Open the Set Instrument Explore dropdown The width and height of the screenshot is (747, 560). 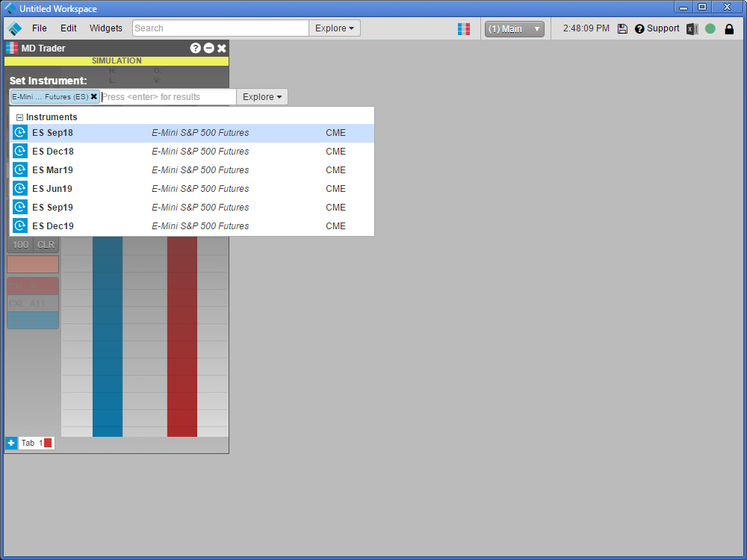point(262,96)
